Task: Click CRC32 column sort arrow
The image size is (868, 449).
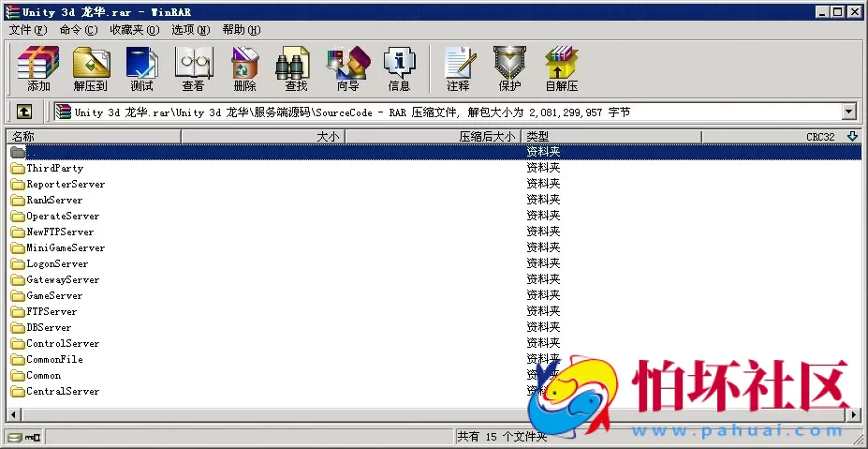Action: [x=852, y=136]
